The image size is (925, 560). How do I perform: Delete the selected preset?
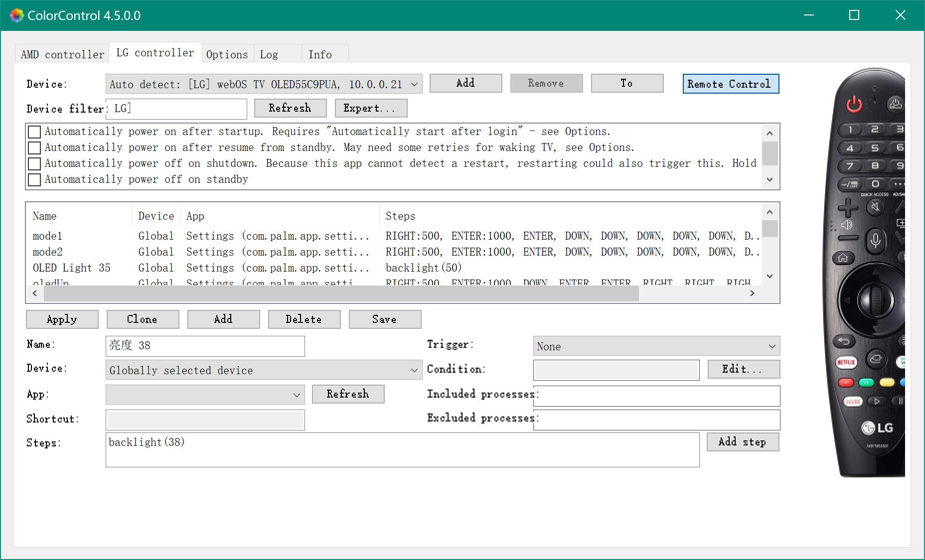point(304,319)
